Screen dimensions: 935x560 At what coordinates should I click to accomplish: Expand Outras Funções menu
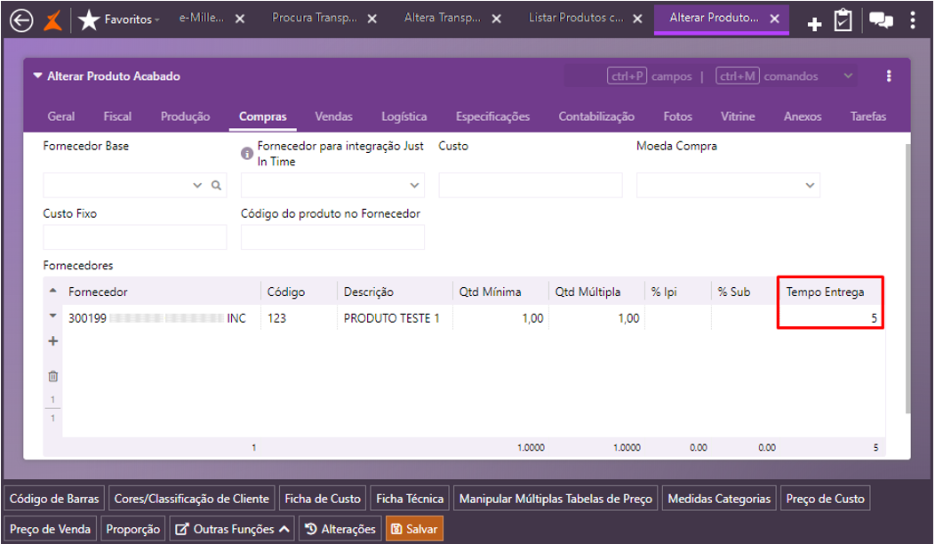click(x=232, y=529)
